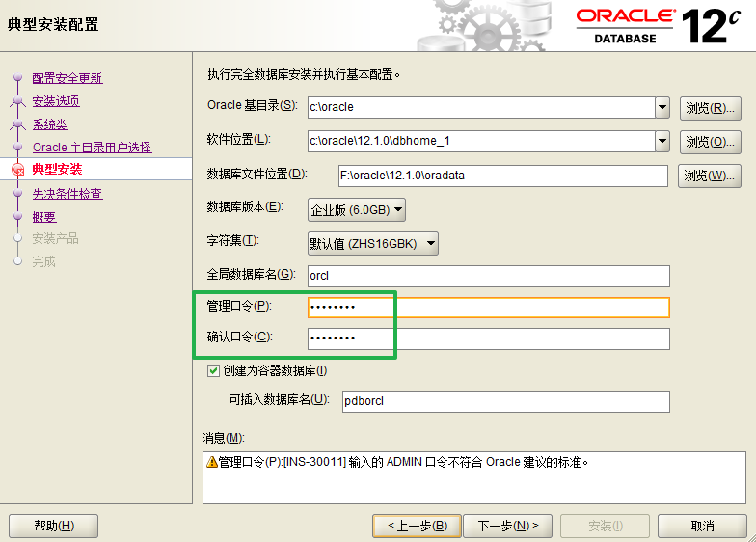Select the INS-30011 warning message text
The height and width of the screenshot is (542, 756).
point(403,462)
